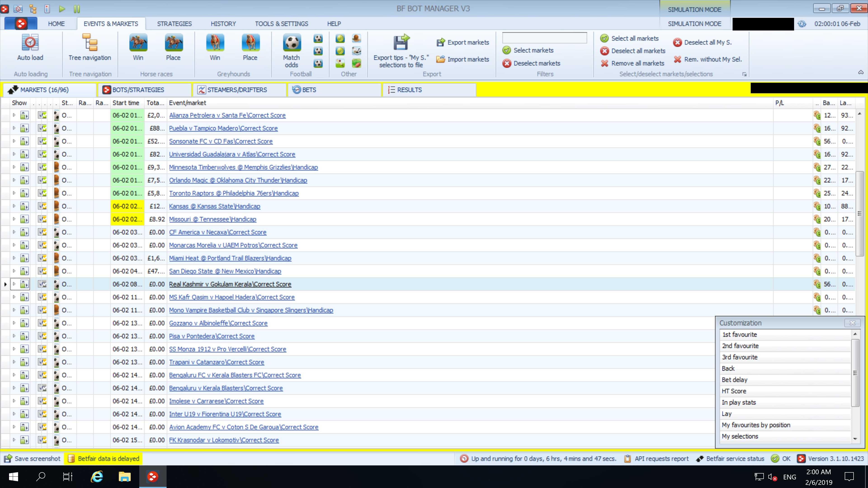
Task: Toggle market checkbox for Minnesota Timberwolves row
Action: [42, 167]
